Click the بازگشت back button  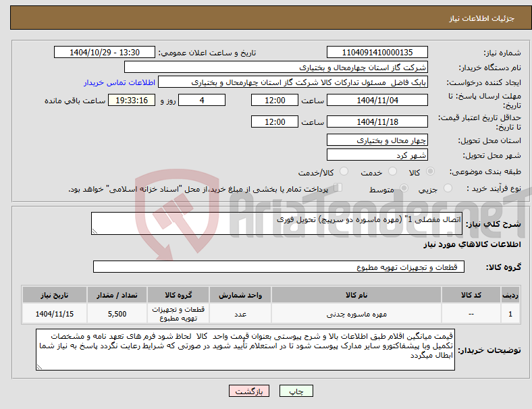pos(249,391)
